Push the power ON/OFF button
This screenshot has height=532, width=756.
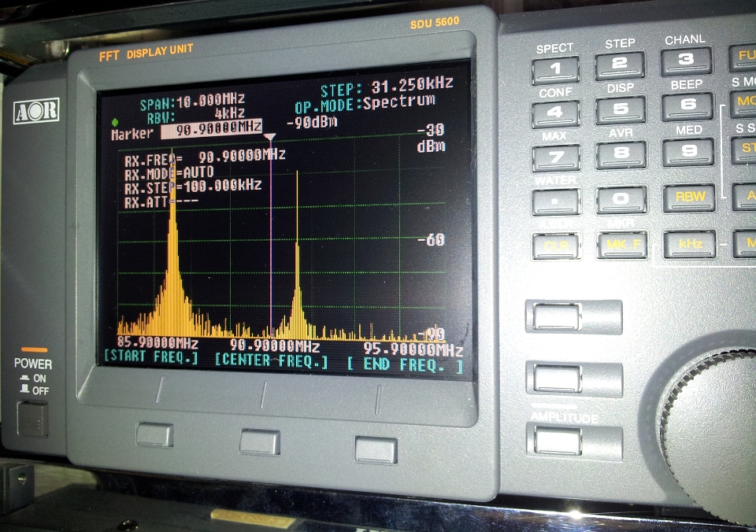(32, 418)
